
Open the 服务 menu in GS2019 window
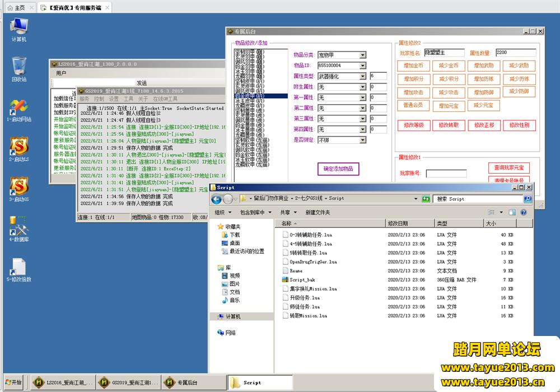[85, 99]
